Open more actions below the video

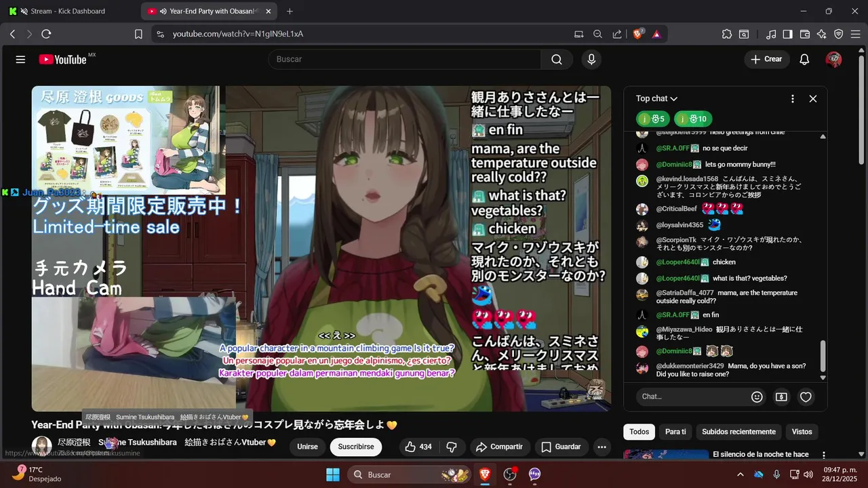(601, 447)
